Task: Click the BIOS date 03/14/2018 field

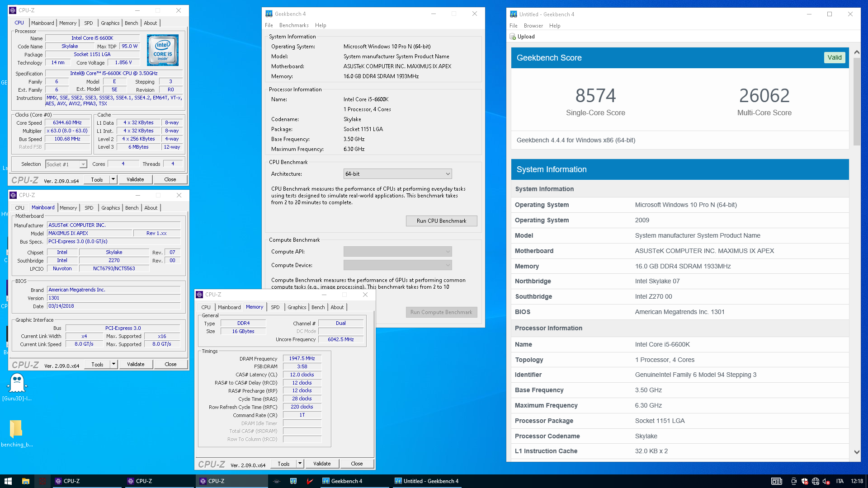Action: pyautogui.click(x=114, y=306)
